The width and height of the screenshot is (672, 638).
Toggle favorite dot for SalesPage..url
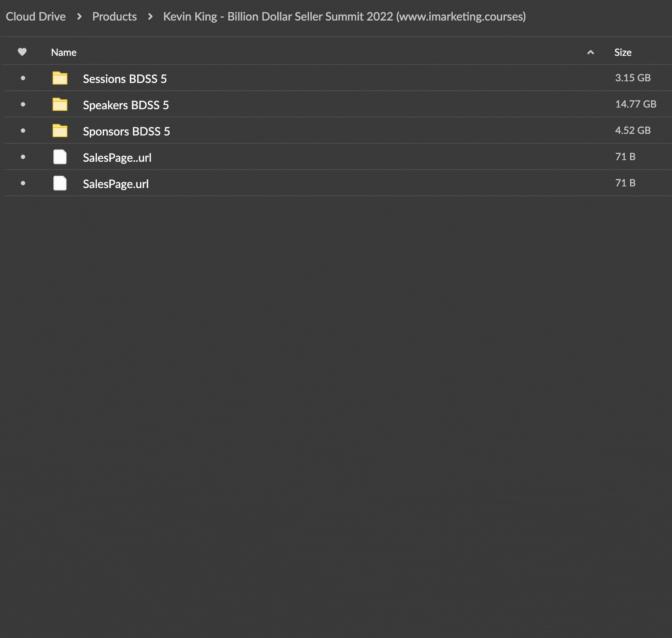coord(23,157)
